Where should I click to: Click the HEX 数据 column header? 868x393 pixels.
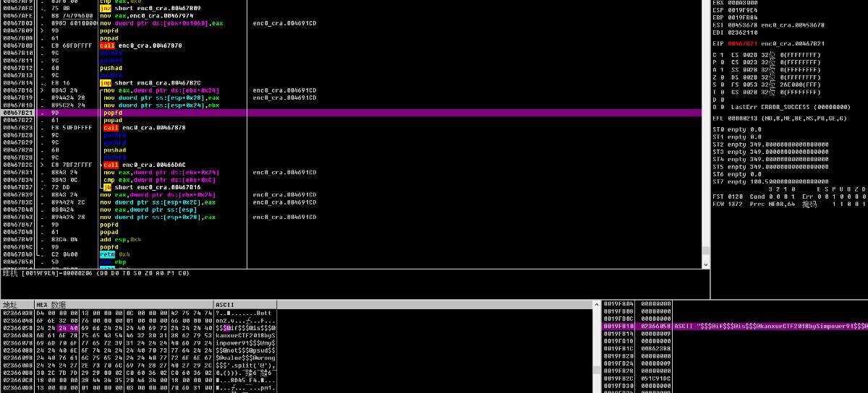[x=124, y=304]
